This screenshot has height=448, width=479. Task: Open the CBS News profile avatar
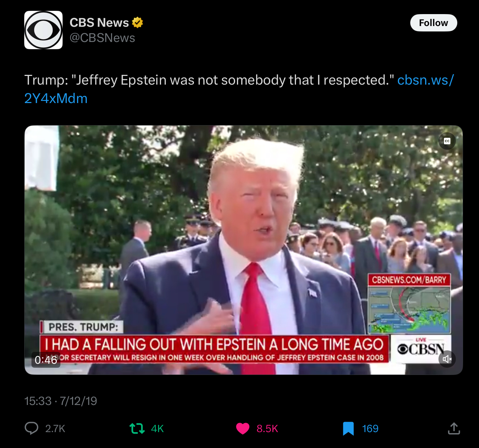pos(43,30)
